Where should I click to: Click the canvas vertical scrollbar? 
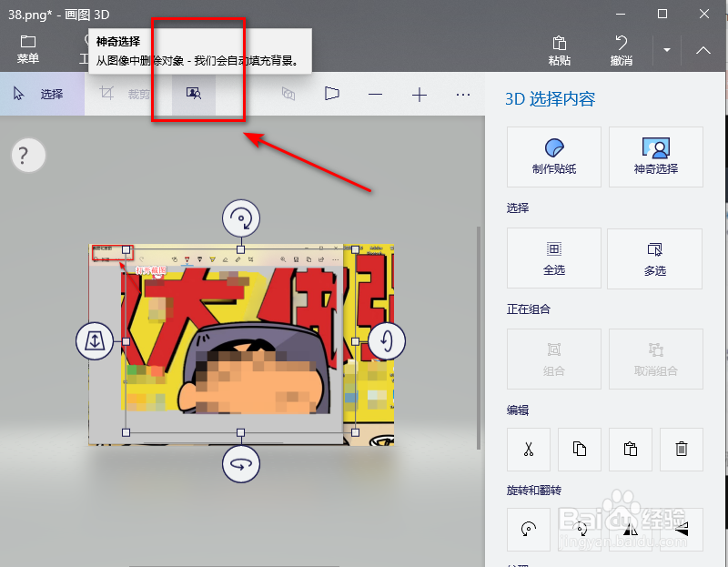[479, 338]
